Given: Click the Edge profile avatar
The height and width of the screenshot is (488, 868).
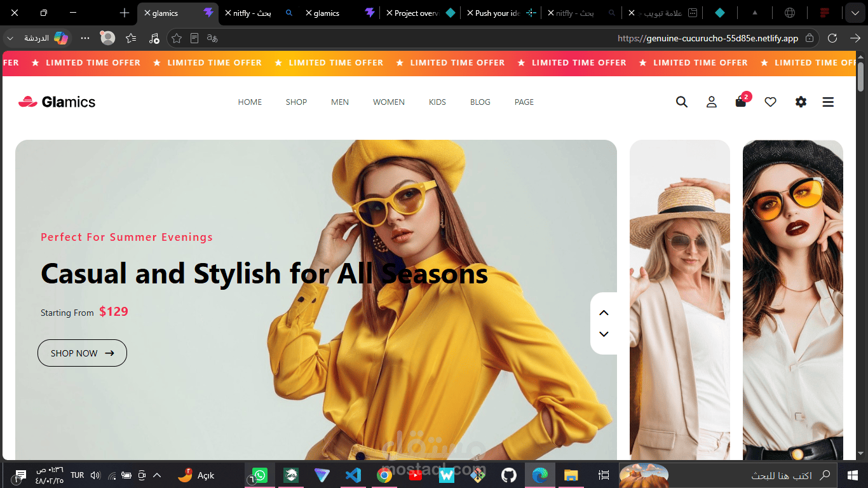Looking at the screenshot, I should pyautogui.click(x=108, y=38).
